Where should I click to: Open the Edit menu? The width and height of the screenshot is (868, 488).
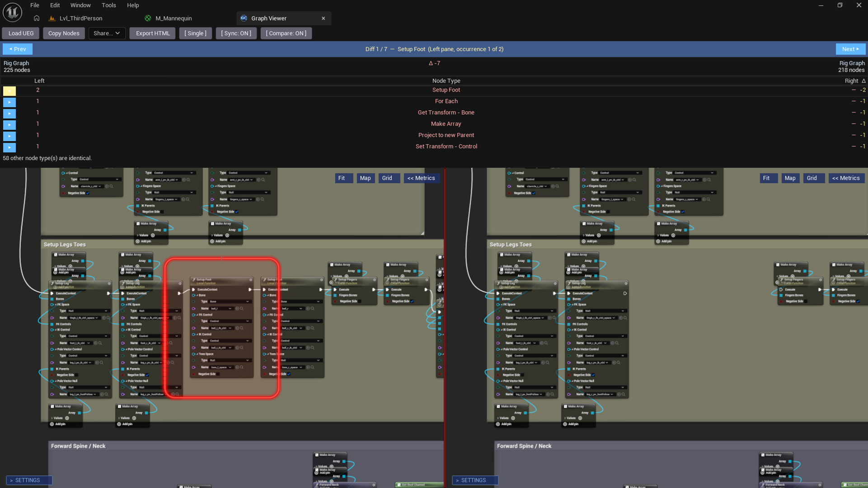55,5
